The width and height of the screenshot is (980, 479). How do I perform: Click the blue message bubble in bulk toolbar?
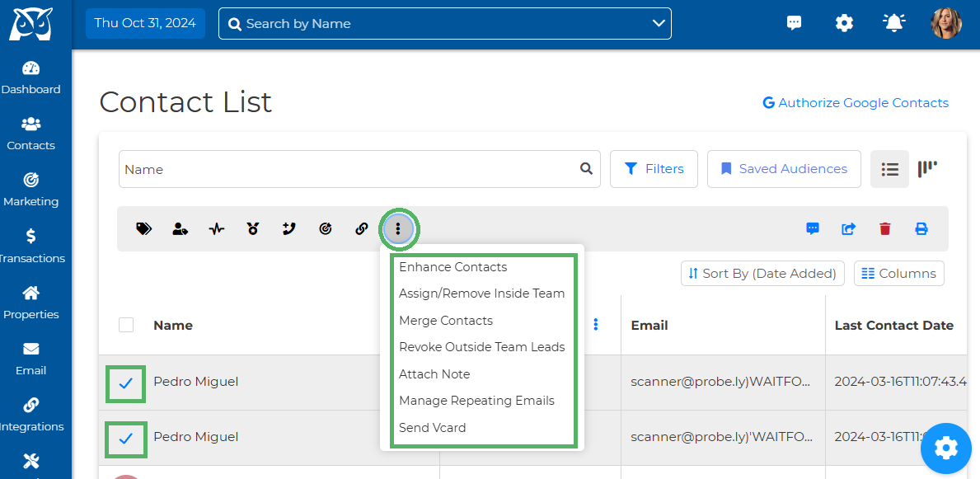coord(813,229)
